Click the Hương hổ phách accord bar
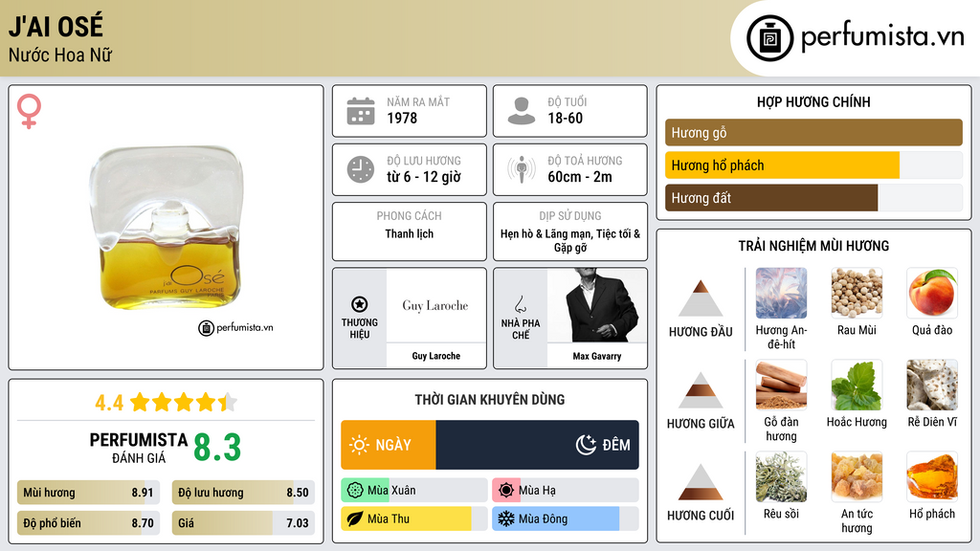 coord(813,165)
